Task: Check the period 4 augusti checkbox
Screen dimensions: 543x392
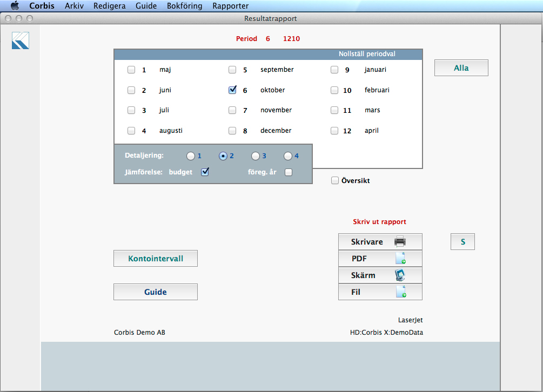Action: point(131,131)
